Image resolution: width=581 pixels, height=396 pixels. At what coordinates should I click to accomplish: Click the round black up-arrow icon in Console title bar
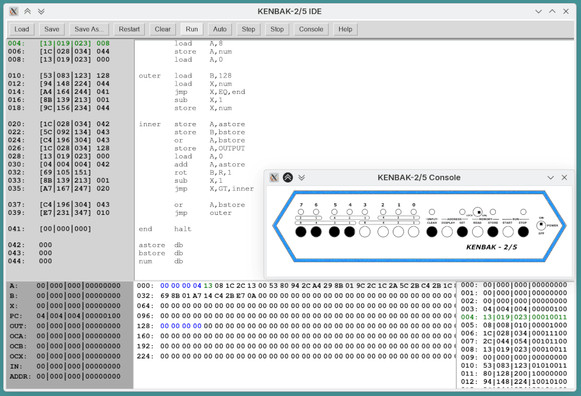coord(288,177)
